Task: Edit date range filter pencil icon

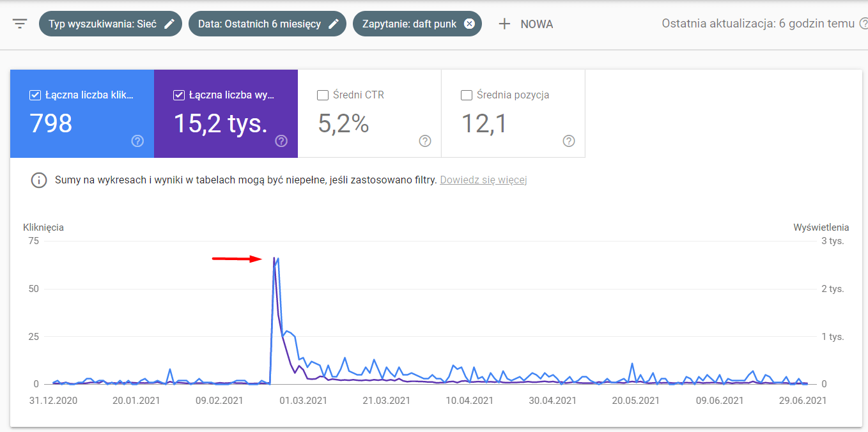Action: coord(334,24)
